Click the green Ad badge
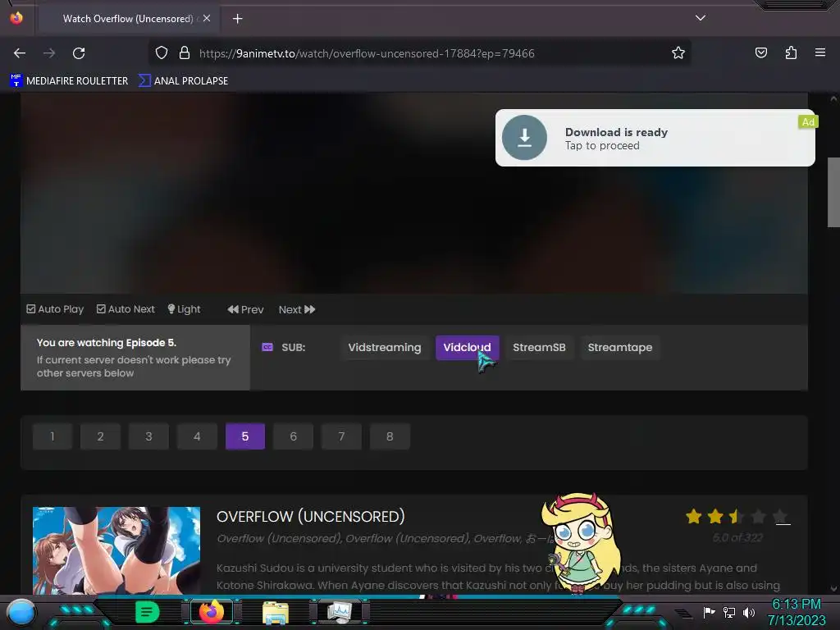 coord(808,121)
